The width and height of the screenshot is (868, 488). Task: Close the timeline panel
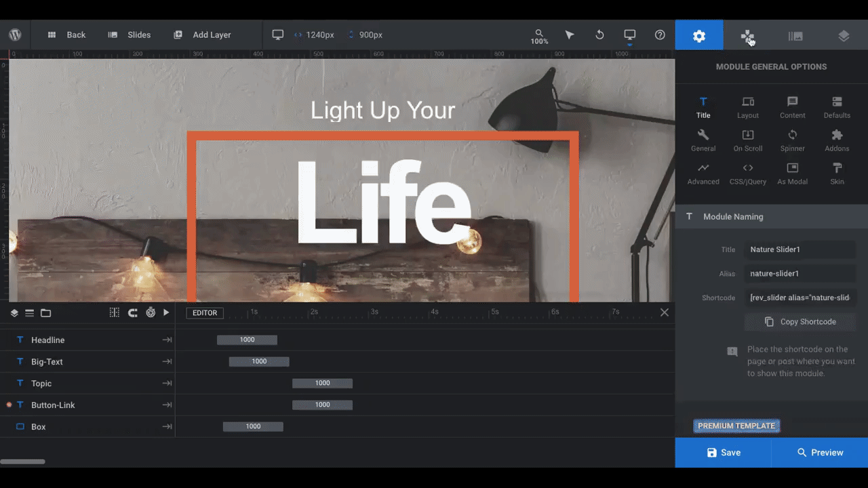[665, 312]
